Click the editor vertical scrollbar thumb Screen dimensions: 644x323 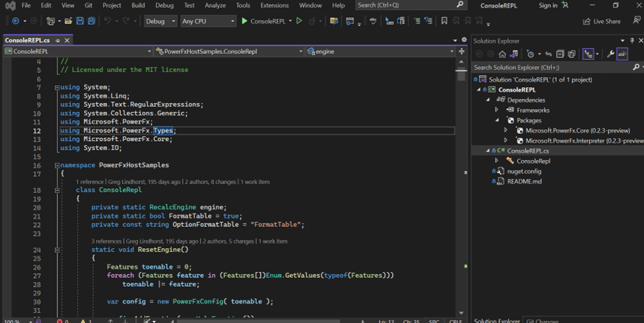[x=461, y=74]
